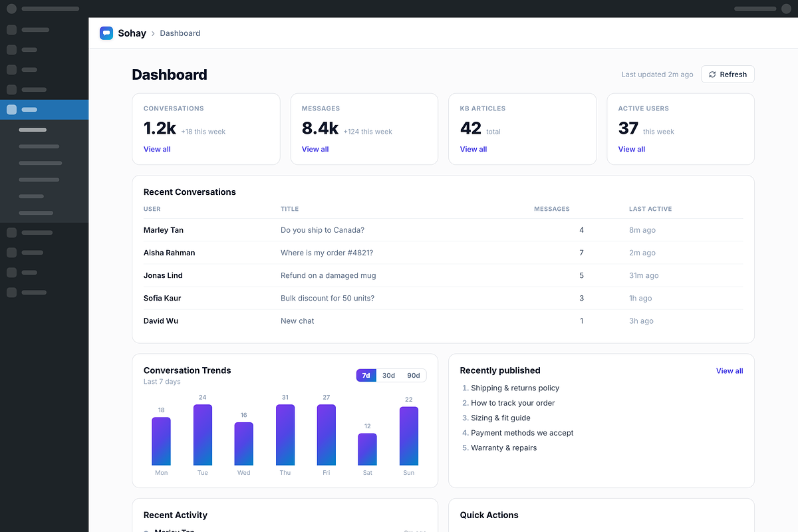Screen dimensions: 798x532
Task: Open David Wu's conversation row
Action: [444, 321]
